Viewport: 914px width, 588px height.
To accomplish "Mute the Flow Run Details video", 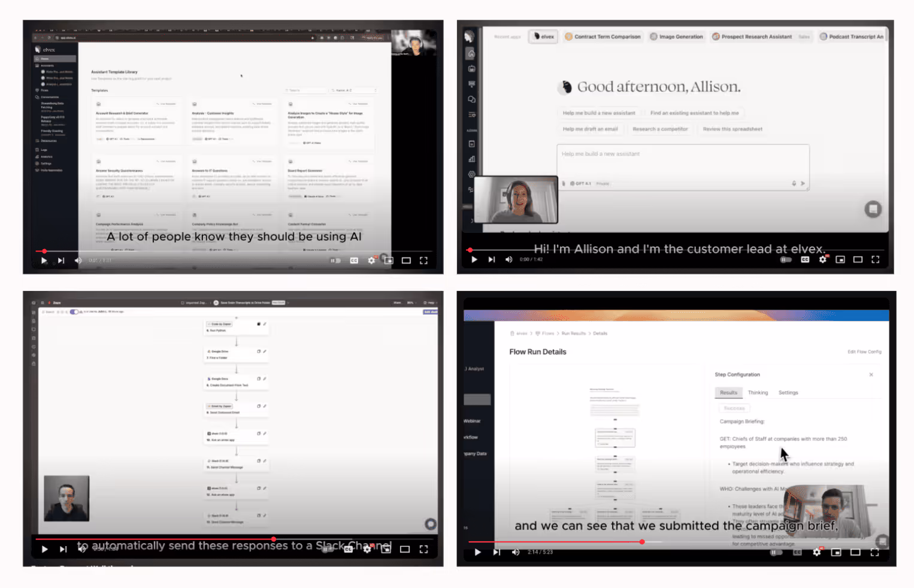I will click(516, 552).
